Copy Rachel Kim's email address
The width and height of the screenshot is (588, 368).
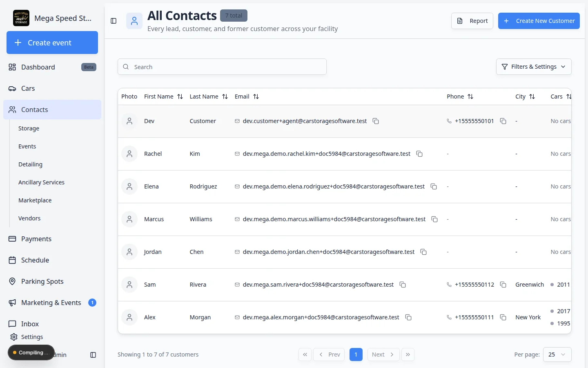pos(419,154)
